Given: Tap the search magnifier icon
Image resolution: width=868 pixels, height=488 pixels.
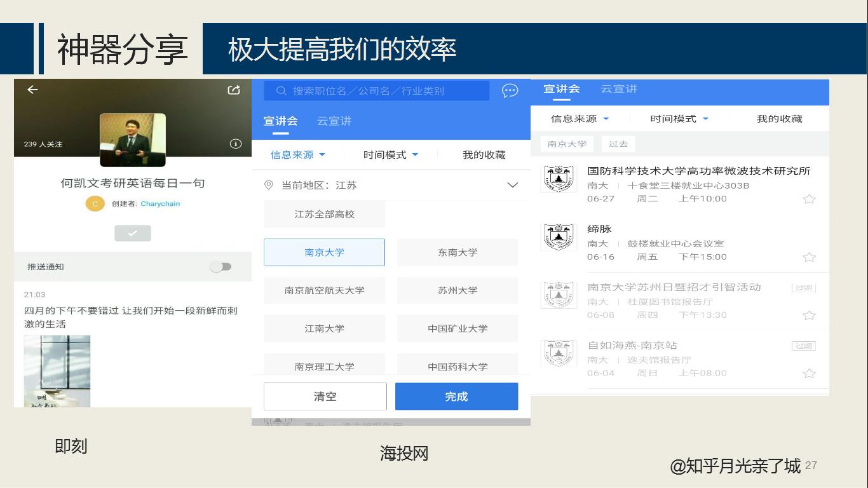Looking at the screenshot, I should coord(281,91).
